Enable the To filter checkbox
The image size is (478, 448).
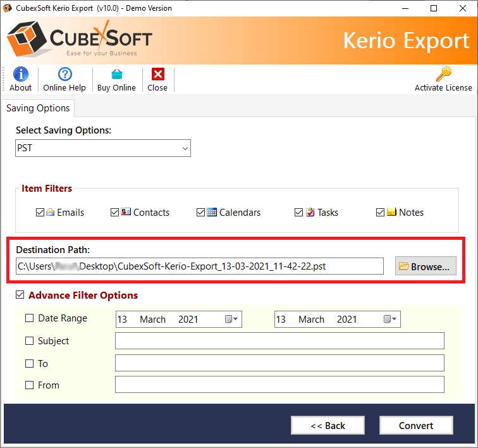(29, 363)
